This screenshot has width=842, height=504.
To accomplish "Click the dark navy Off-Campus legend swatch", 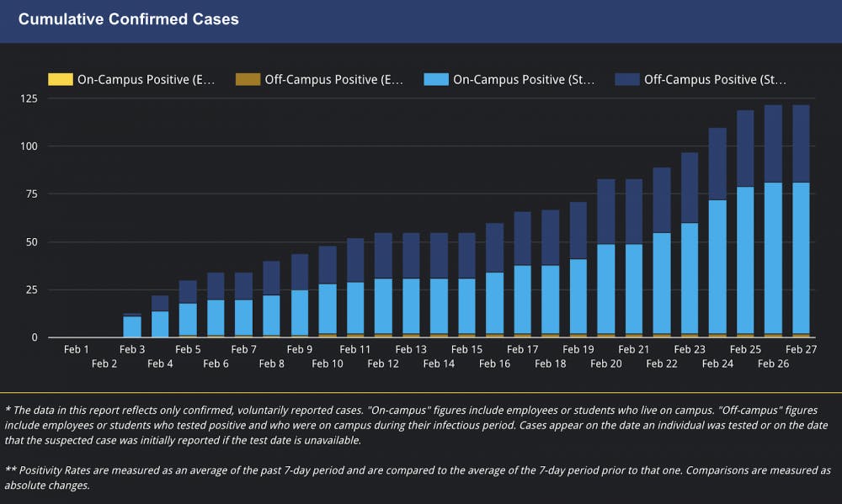I will coord(627,80).
